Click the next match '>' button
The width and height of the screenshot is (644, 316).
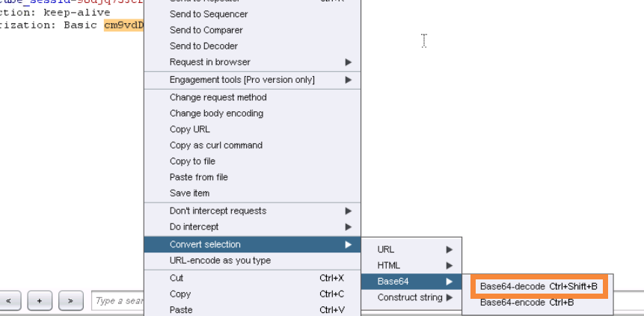70,300
